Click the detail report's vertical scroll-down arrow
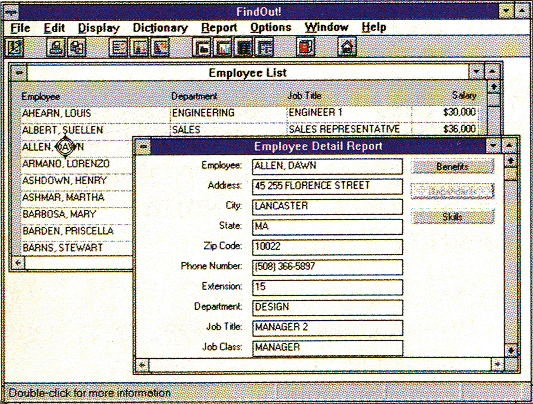 (511, 350)
